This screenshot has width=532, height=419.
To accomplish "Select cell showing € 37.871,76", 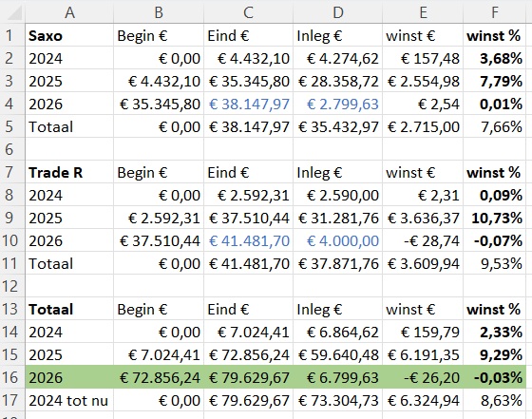I will pos(337,263).
